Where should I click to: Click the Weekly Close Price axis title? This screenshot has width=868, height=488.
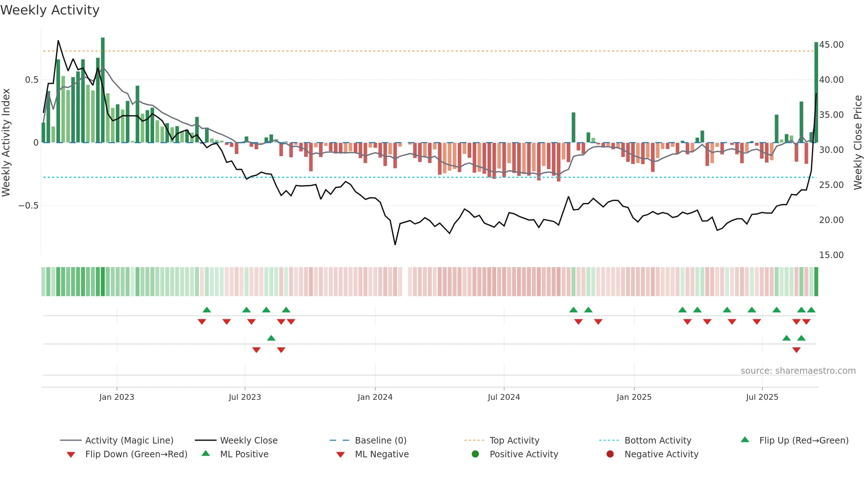click(x=858, y=142)
